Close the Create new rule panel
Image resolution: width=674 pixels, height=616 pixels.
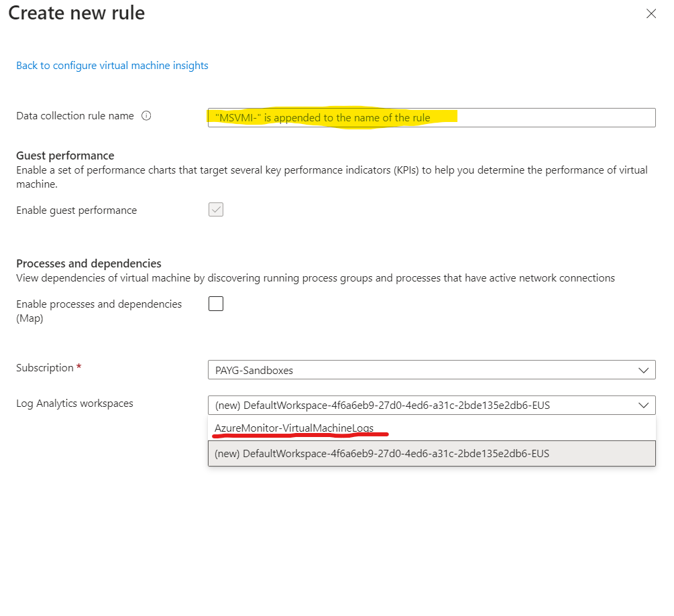651,13
